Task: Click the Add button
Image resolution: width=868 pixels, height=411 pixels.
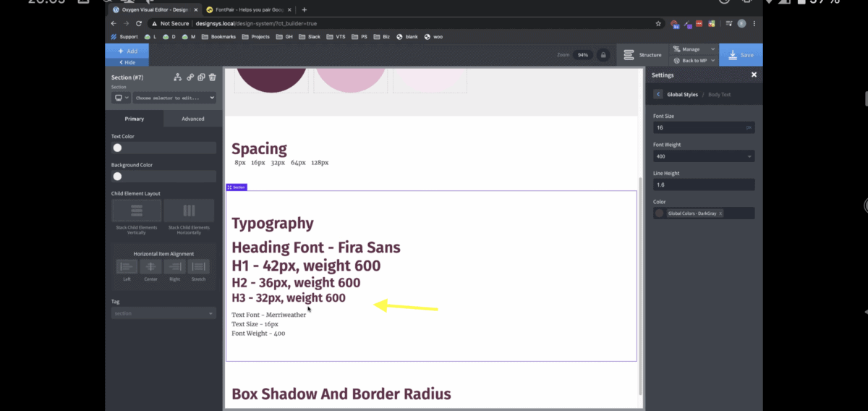Action: coord(127,51)
